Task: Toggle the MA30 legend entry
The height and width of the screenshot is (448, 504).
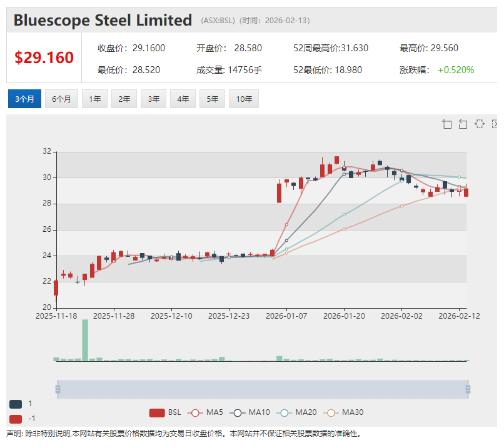Action: pos(343,412)
